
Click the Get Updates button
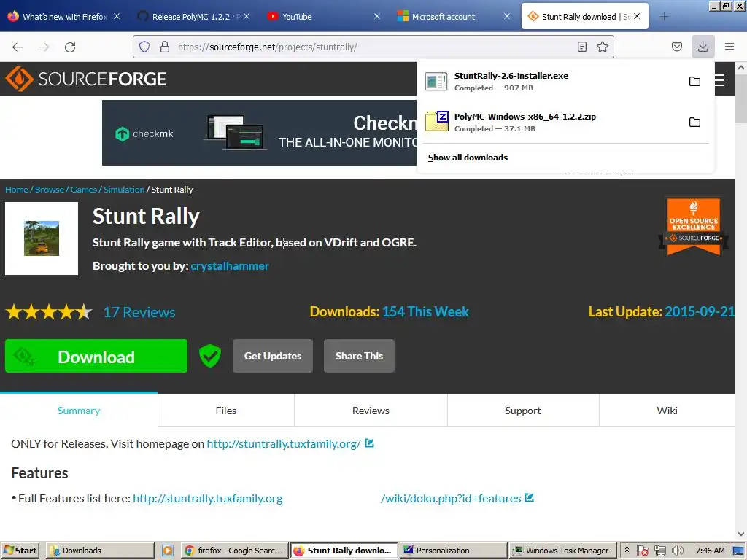273,356
